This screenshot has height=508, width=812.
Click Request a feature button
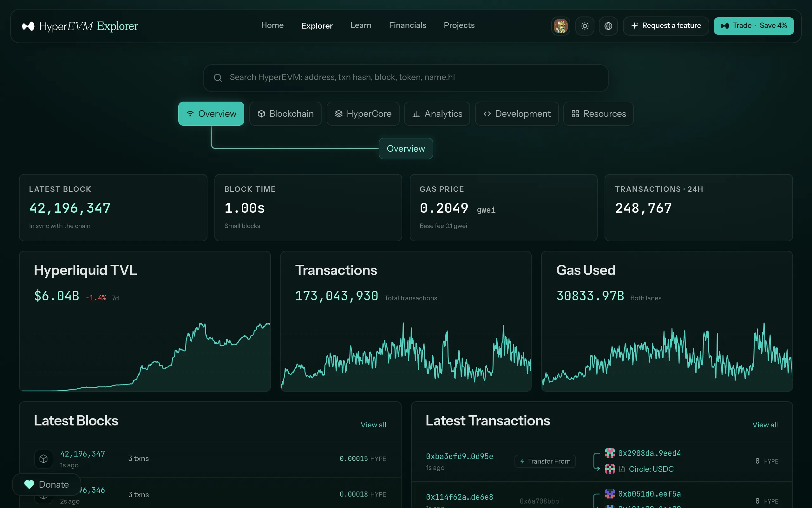[x=666, y=26]
